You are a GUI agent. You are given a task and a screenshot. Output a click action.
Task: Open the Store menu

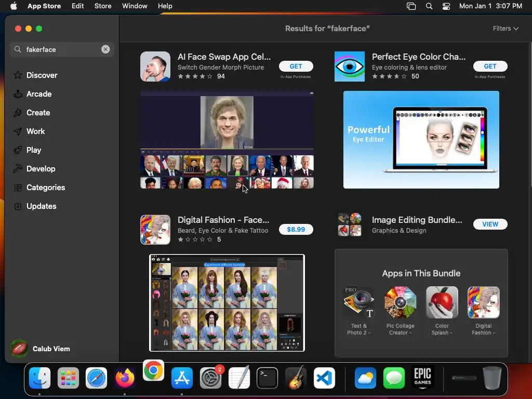[x=103, y=6]
